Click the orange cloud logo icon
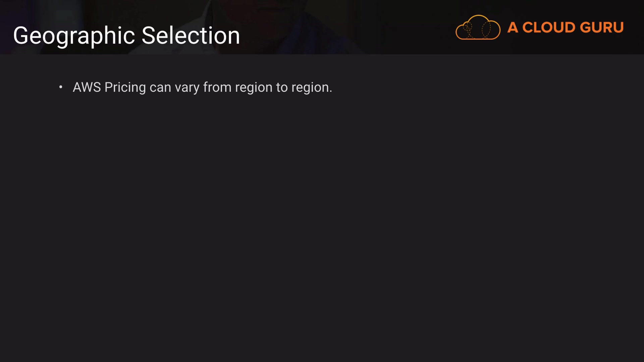Viewport: 644px width, 362px height. (478, 27)
